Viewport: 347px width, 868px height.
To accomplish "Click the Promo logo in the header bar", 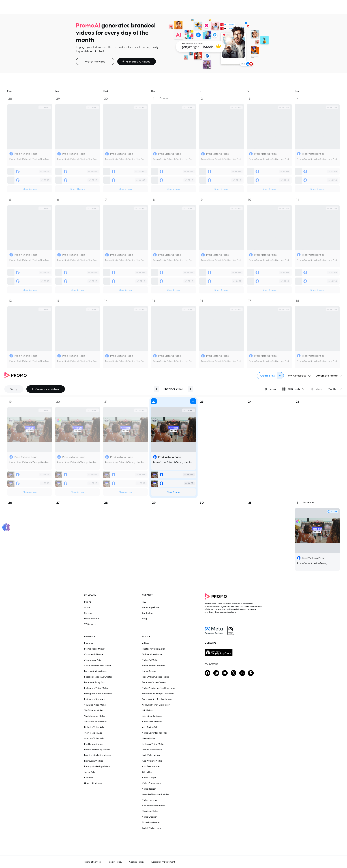I will click(16, 375).
